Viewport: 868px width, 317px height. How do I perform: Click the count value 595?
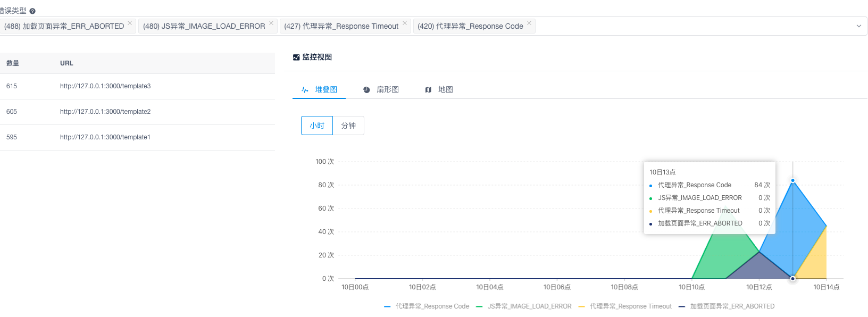point(12,137)
